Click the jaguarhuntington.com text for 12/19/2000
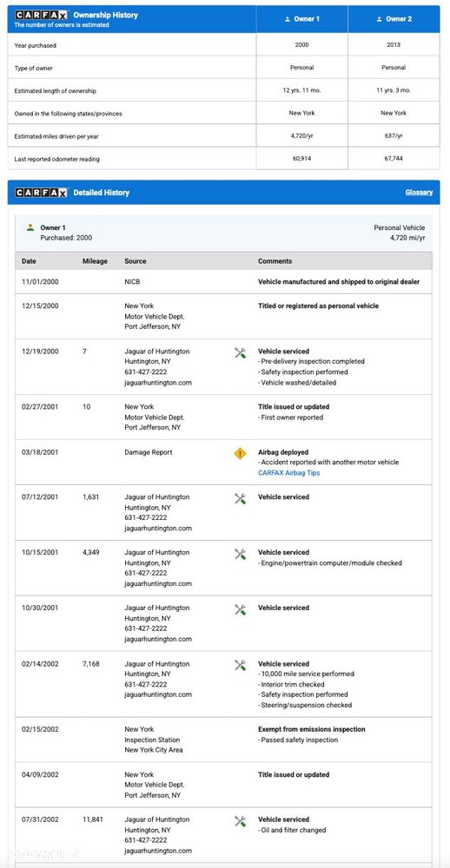This screenshot has height=868, width=450. (158, 383)
